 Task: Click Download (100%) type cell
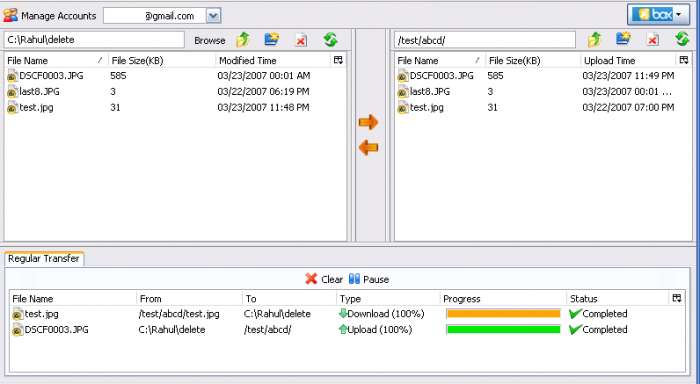tap(381, 314)
